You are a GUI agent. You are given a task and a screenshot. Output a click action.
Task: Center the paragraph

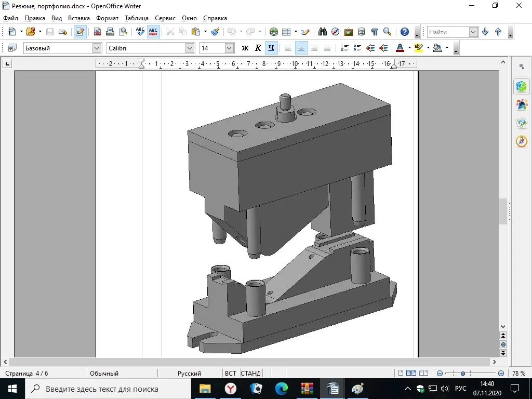pyautogui.click(x=301, y=48)
